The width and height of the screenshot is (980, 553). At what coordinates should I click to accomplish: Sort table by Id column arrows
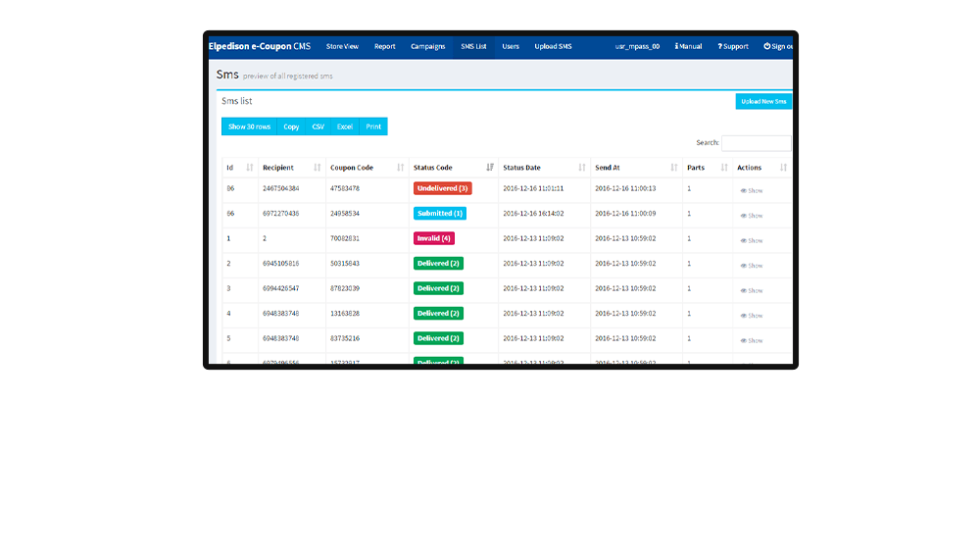click(x=249, y=168)
